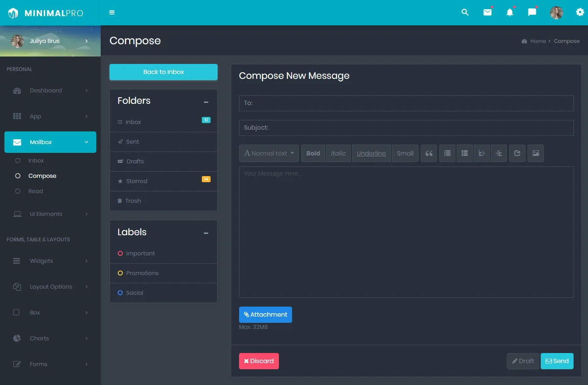
Task: Toggle the hamburger sidebar menu icon
Action: pyautogui.click(x=112, y=13)
